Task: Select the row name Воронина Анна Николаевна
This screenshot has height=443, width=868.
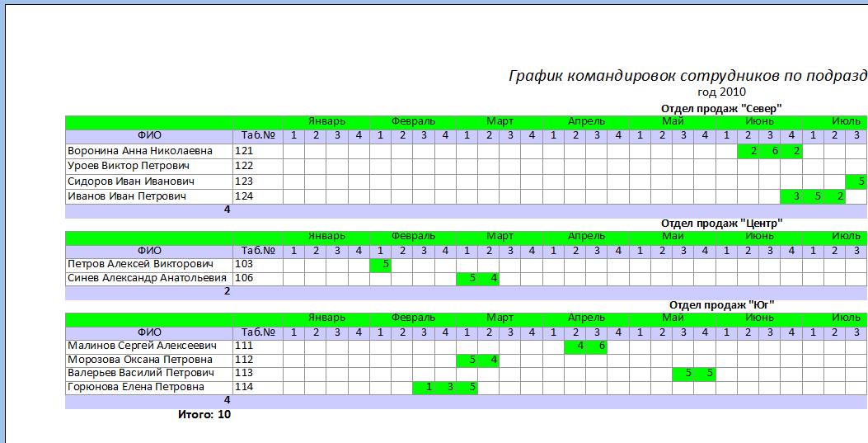Action: [139, 151]
